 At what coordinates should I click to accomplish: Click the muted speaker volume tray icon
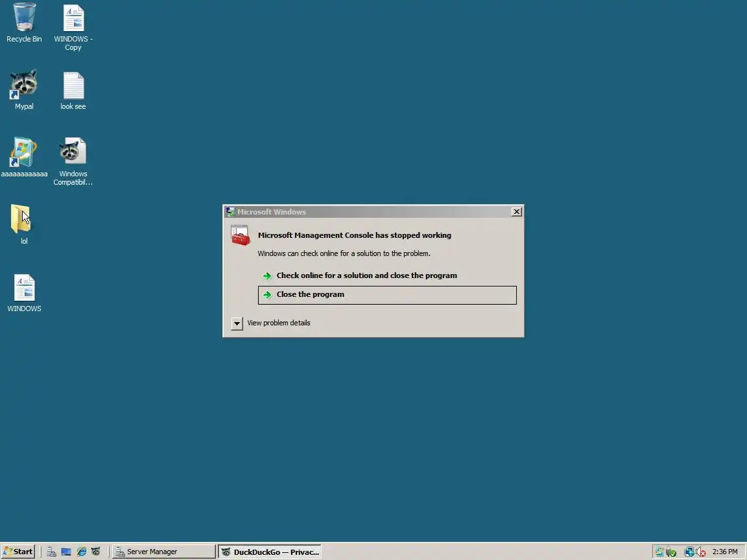(701, 552)
